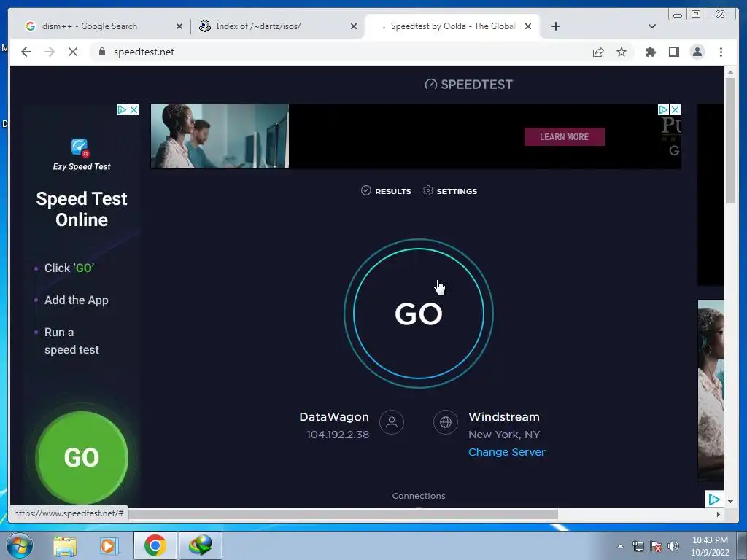Screen dimensions: 747x560
Task: Click the New York, NY location text
Action: coord(504,435)
